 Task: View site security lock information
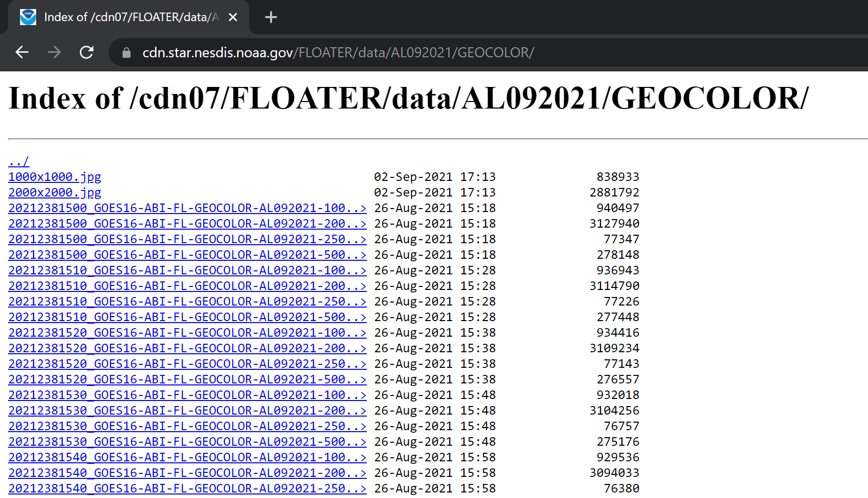click(x=127, y=53)
